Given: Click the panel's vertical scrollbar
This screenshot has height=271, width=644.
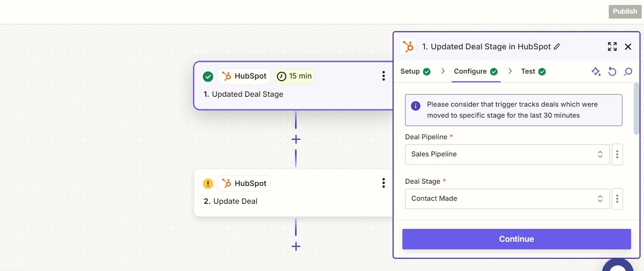Looking at the screenshot, I should tap(636, 109).
